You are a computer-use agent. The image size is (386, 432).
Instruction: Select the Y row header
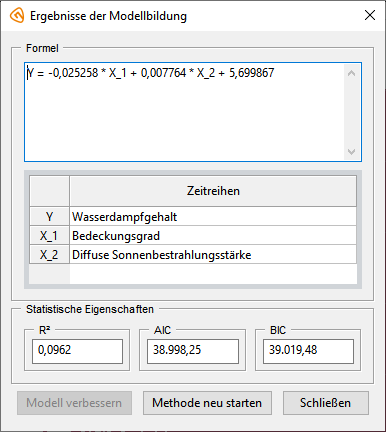pyautogui.click(x=49, y=217)
